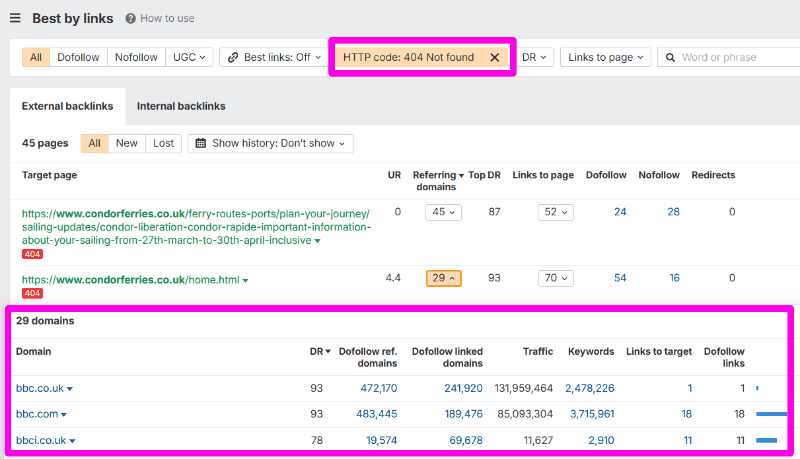Expand the 52 links to page dropdown
800x459 pixels.
(x=556, y=212)
